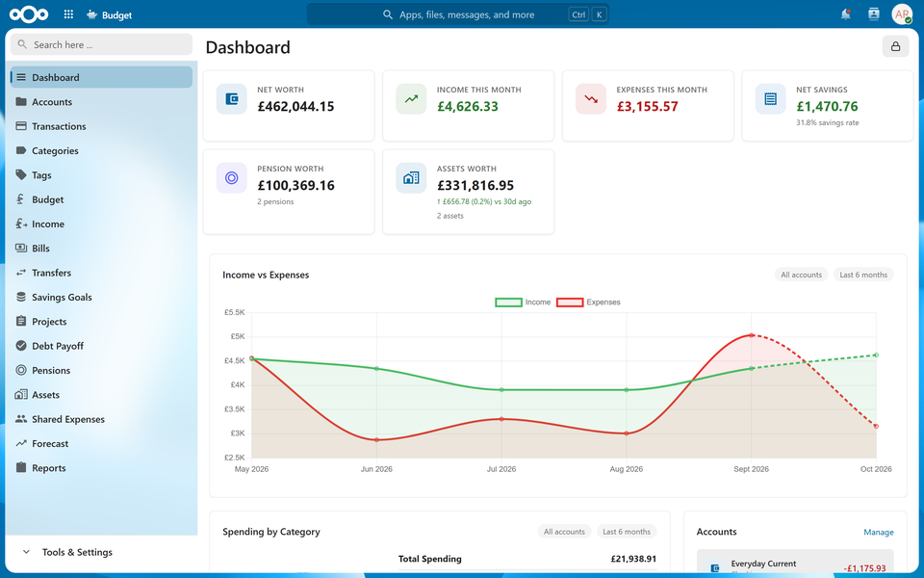
Task: Click the Net Savings list icon
Action: click(771, 99)
